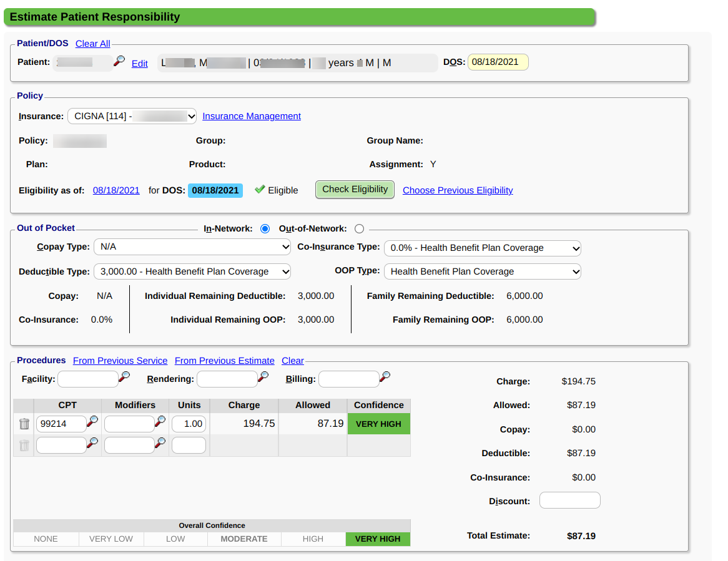Open the Rendering provider lookup magnifier
Image resolution: width=728 pixels, height=561 pixels.
point(263,377)
